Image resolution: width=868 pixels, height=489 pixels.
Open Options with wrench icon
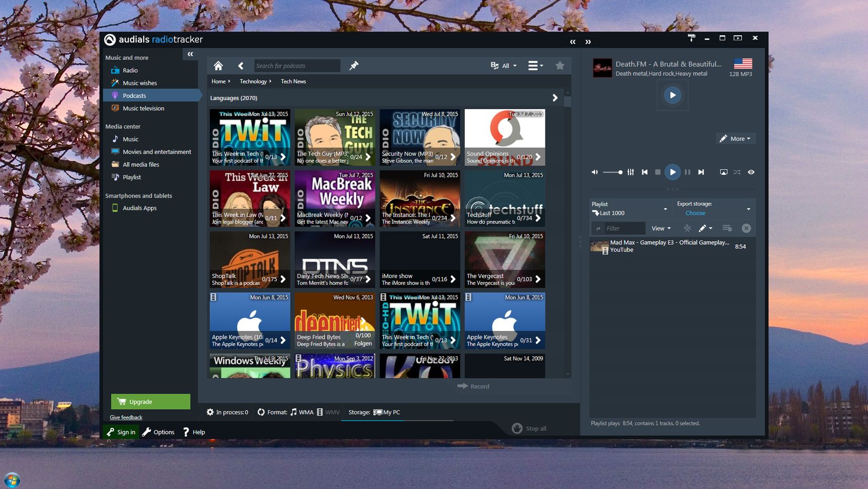point(158,432)
